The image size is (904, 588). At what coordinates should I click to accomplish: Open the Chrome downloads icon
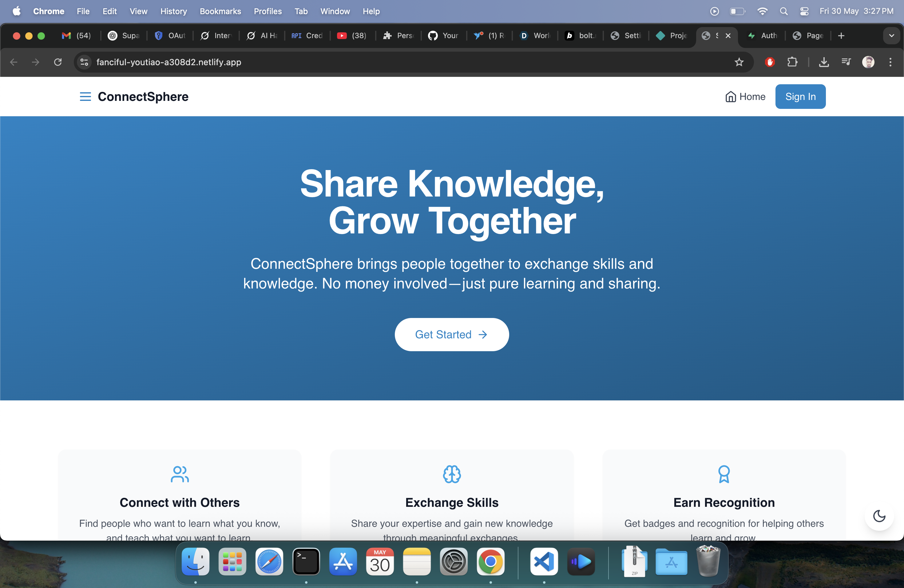pos(823,62)
